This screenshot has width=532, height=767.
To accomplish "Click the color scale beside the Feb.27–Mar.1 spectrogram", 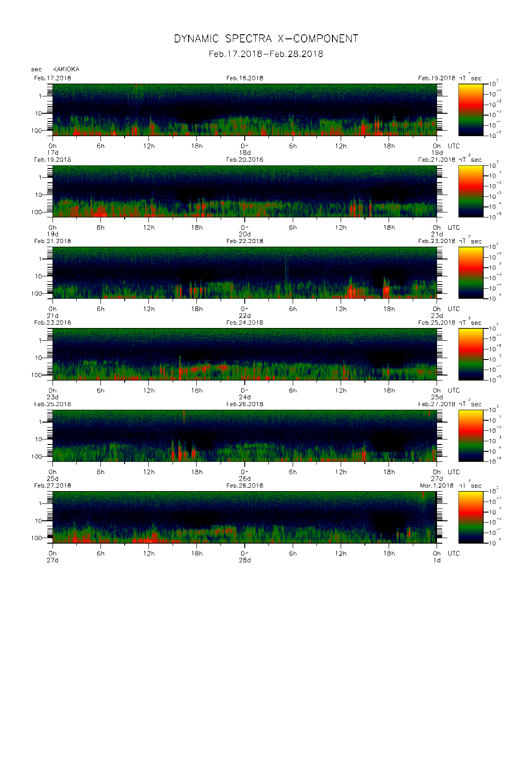I will tap(471, 517).
